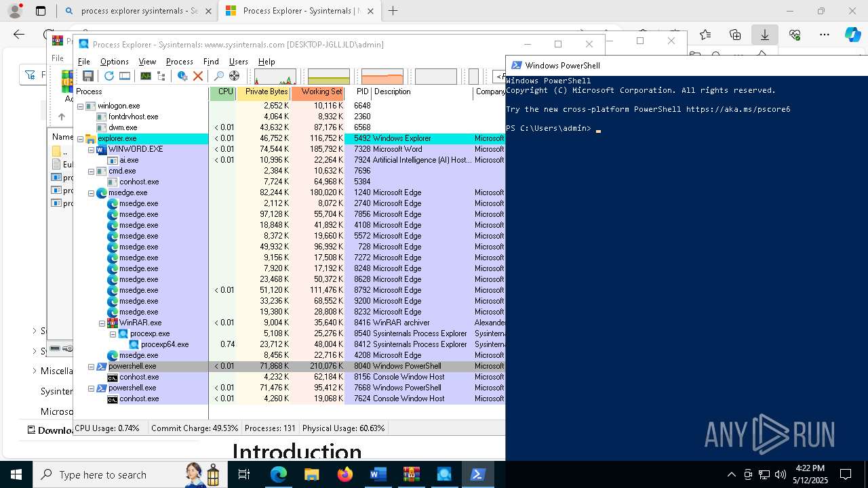Open a new Edge tab with plus button

[393, 11]
